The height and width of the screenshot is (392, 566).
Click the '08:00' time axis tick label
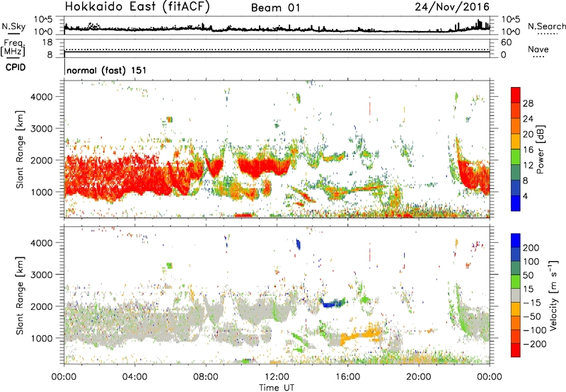pos(206,377)
